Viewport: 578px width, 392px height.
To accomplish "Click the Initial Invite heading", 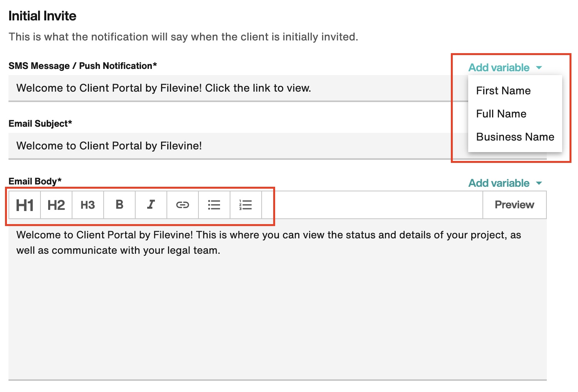I will coord(42,16).
